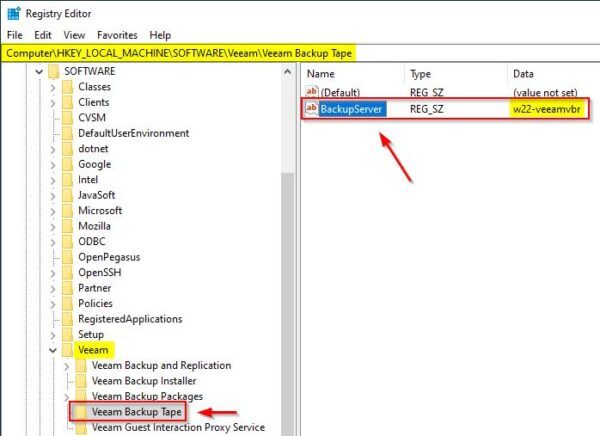
Task: Click the tree pane vertical scrollbar thumb
Action: (287, 304)
